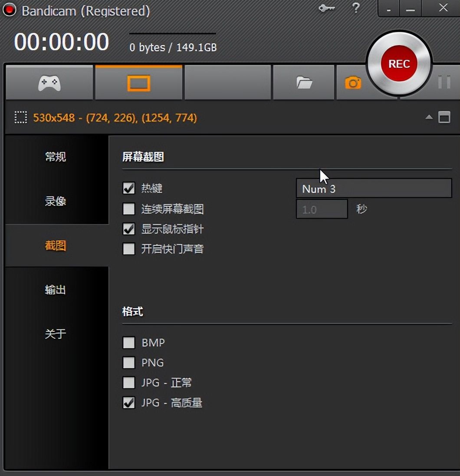Enable the 连续屏幕截图 checkbox
The width and height of the screenshot is (460, 476).
129,209
